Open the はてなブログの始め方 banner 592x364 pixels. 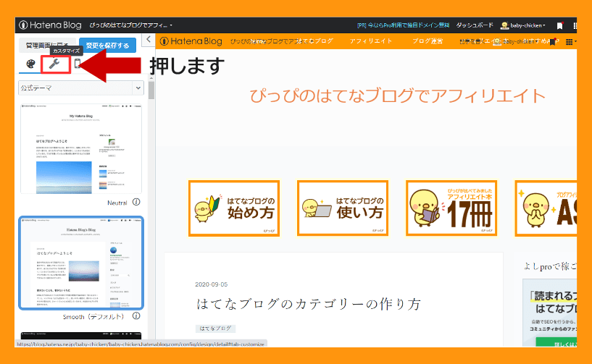click(x=234, y=208)
